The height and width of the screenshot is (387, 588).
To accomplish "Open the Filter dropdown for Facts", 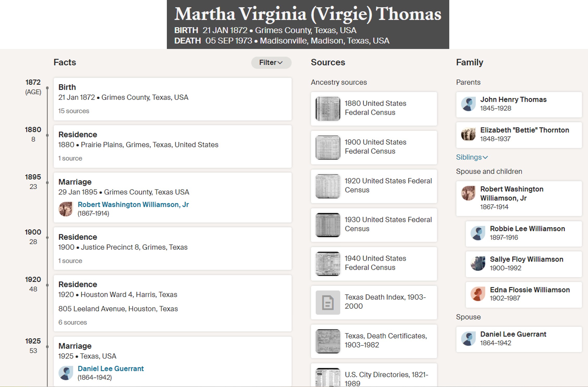I will (271, 63).
